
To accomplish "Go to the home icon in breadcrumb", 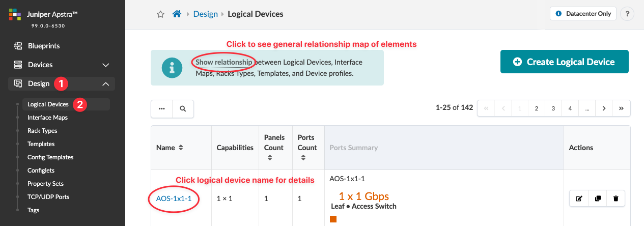I will pos(177,14).
